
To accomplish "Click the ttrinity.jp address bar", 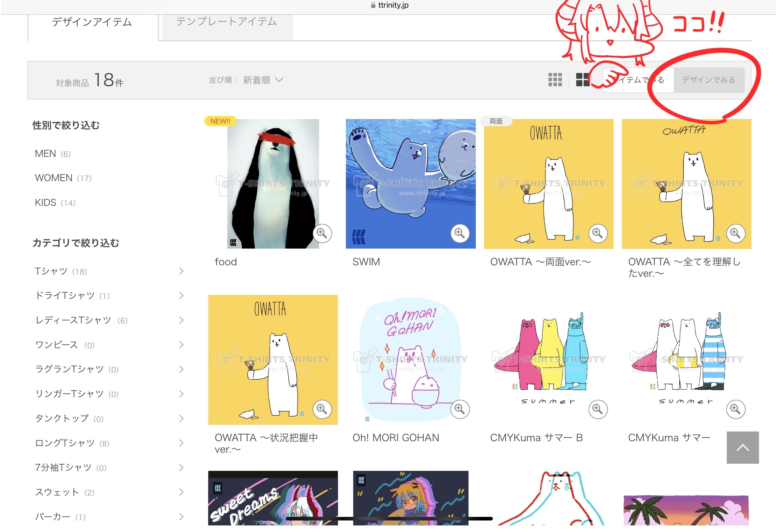I will point(390,5).
